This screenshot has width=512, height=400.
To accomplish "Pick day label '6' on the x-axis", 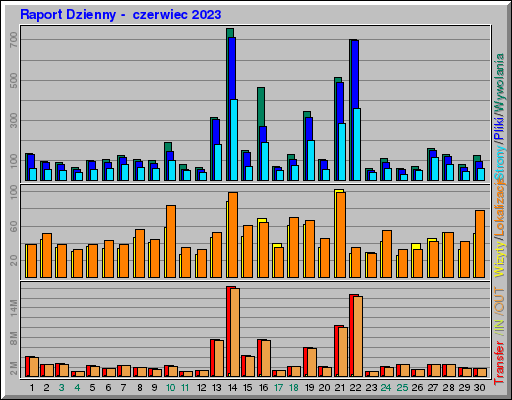I will [x=108, y=388].
